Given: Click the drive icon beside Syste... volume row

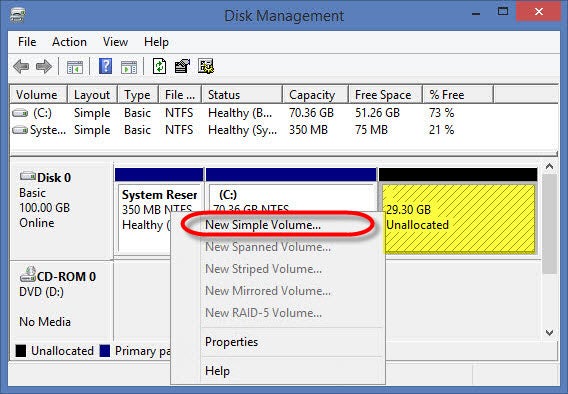Looking at the screenshot, I should (x=20, y=130).
